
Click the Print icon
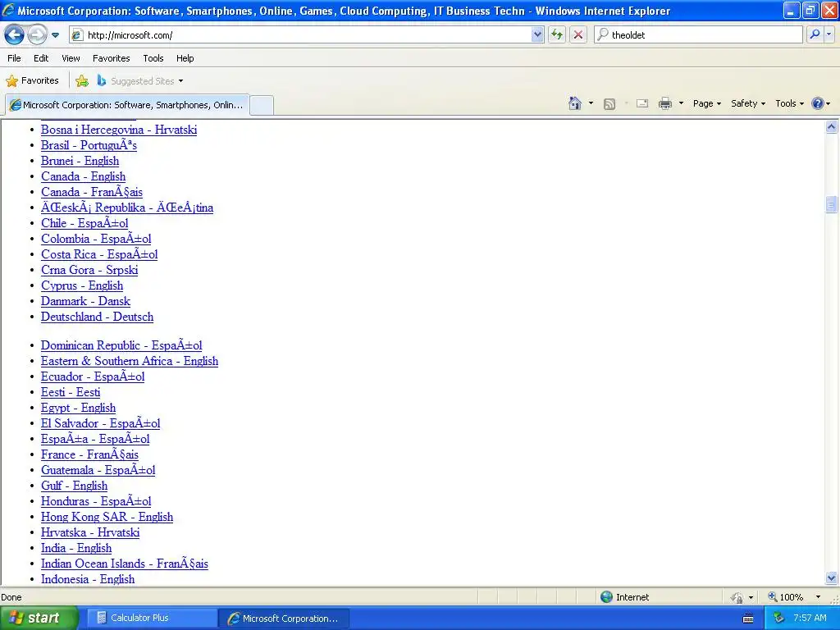click(664, 103)
